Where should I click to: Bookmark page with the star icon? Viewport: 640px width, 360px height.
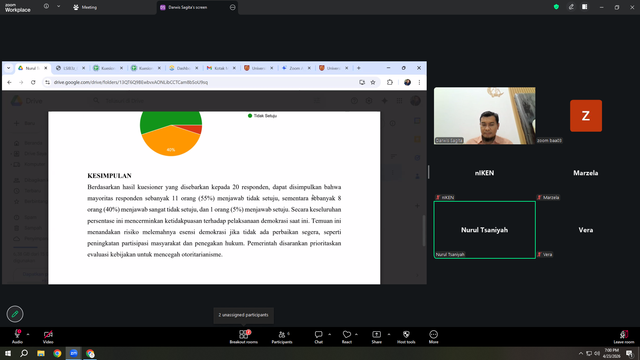[x=373, y=82]
